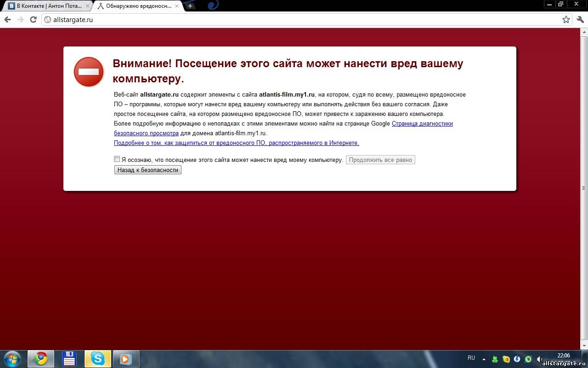Viewport: 588px width, 368px height.
Task: Check the 'Я осознаю' risk acknowledgement checkbox
Action: tap(117, 159)
